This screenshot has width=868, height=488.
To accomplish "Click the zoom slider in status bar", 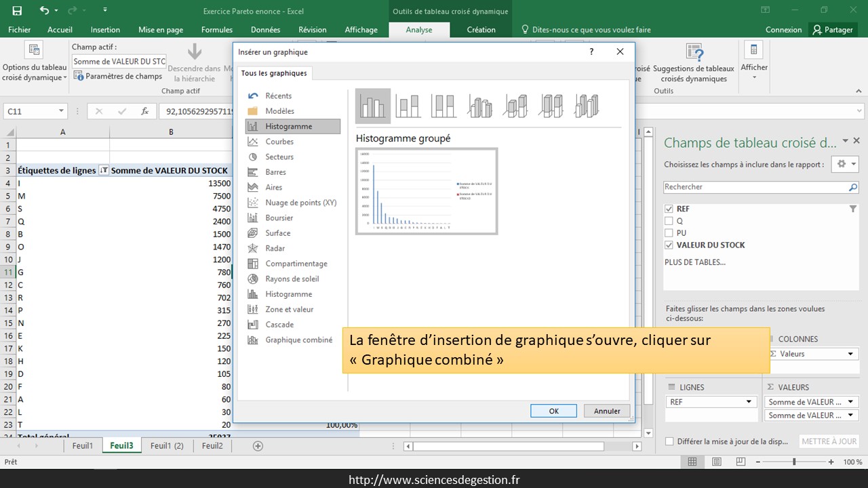I will (794, 462).
